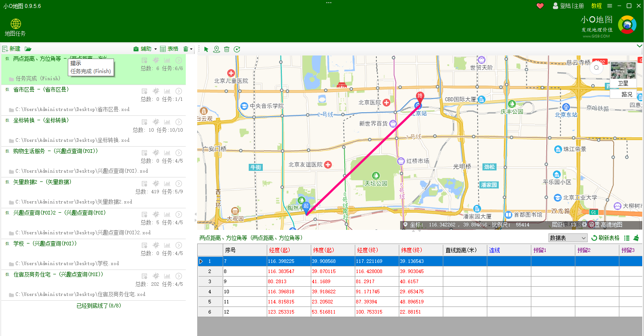Click the green list icon beside 刷新表格
This screenshot has height=336, width=644.
click(627, 238)
